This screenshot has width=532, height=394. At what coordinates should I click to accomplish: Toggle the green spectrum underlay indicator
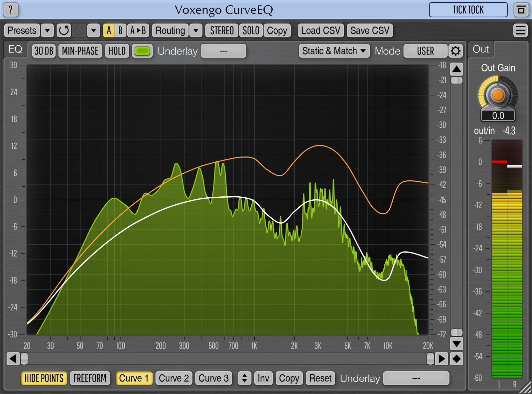[x=142, y=51]
